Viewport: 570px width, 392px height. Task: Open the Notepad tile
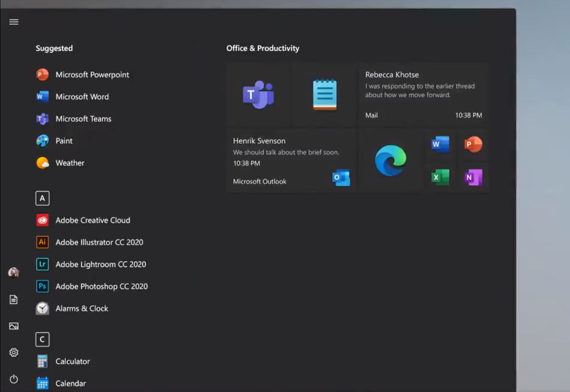pos(325,95)
